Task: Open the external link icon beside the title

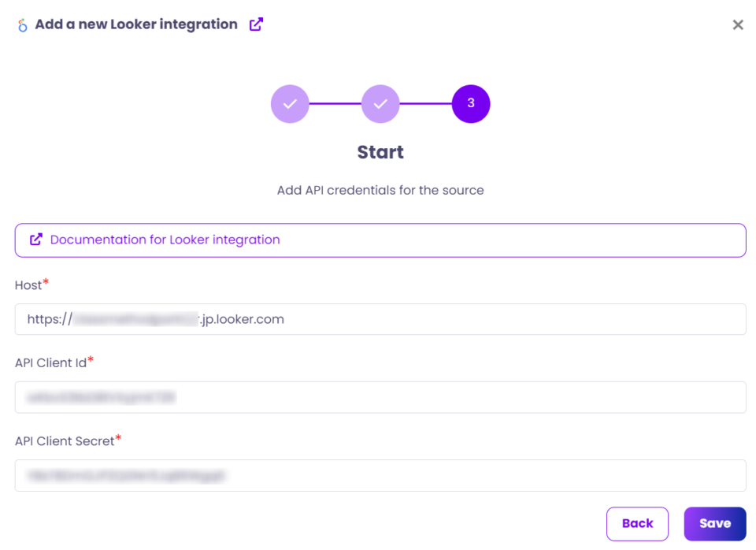Action: [255, 24]
